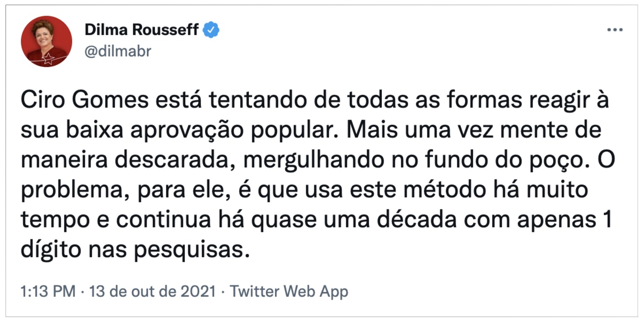Open the @dilmabr handle link

tap(118, 52)
